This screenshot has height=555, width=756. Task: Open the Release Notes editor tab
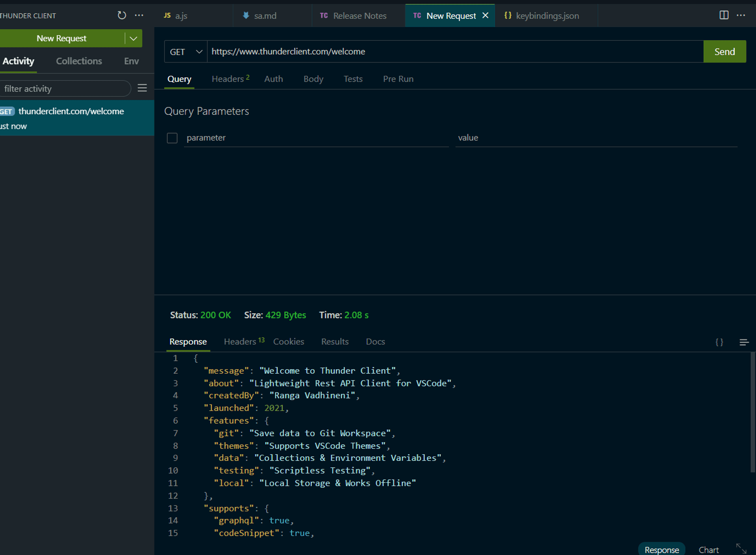(358, 16)
